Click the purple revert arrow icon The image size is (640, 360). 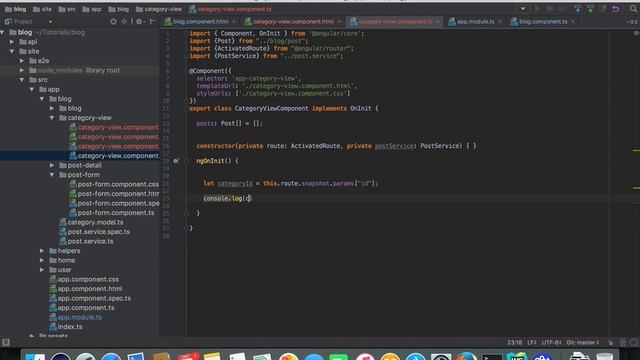click(616, 9)
